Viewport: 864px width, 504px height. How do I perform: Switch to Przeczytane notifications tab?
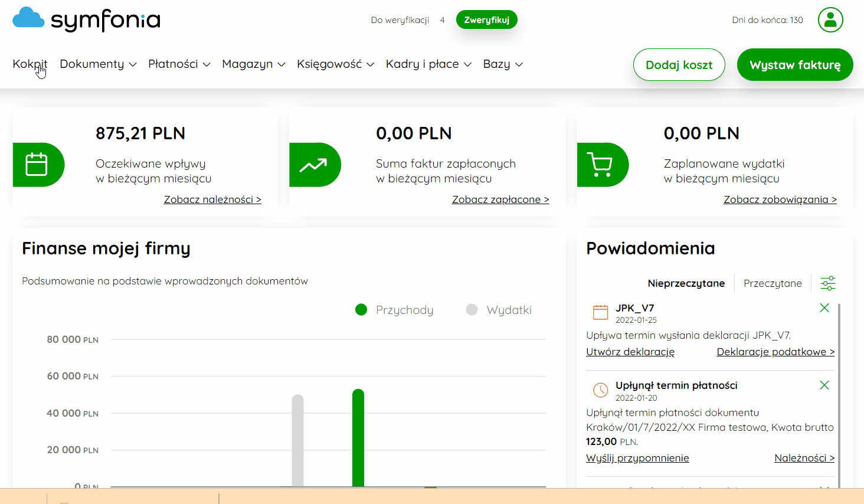773,283
